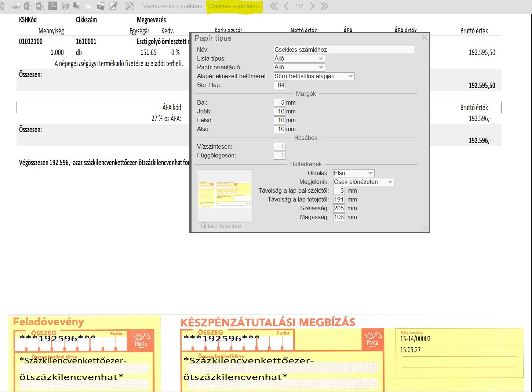532x392 pixels.
Task: Export the invoice to Excel
Action: [28, 6]
